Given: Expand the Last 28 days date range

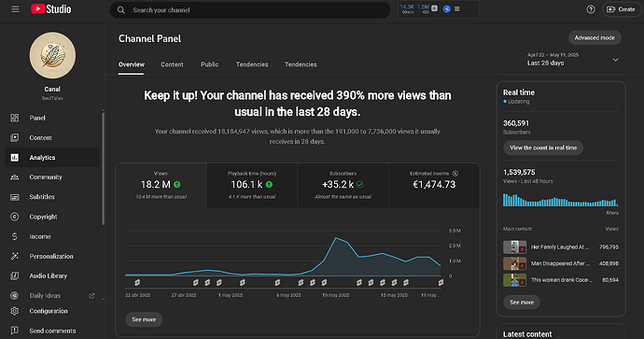Looking at the screenshot, I should (x=573, y=59).
